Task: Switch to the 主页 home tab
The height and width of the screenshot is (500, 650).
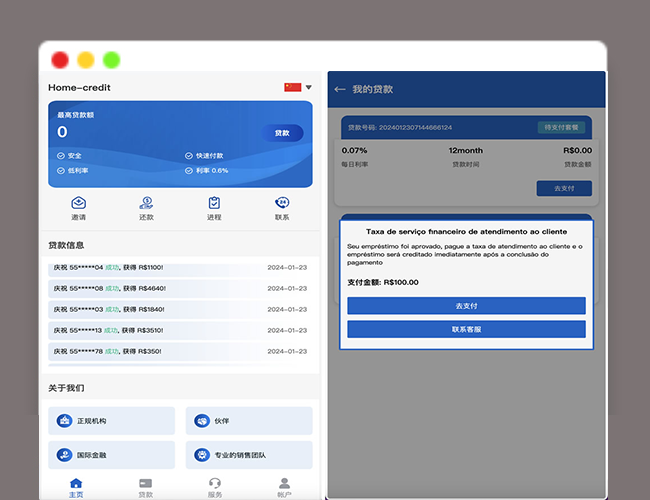Action: [x=76, y=487]
